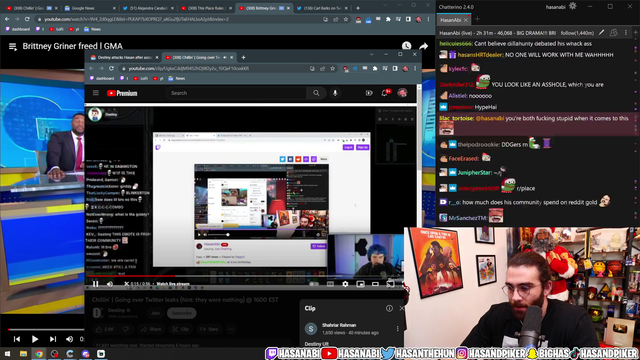Viewport: 640px width, 360px height.
Task: Go to previous video in GMA player
Action: [x=17, y=339]
